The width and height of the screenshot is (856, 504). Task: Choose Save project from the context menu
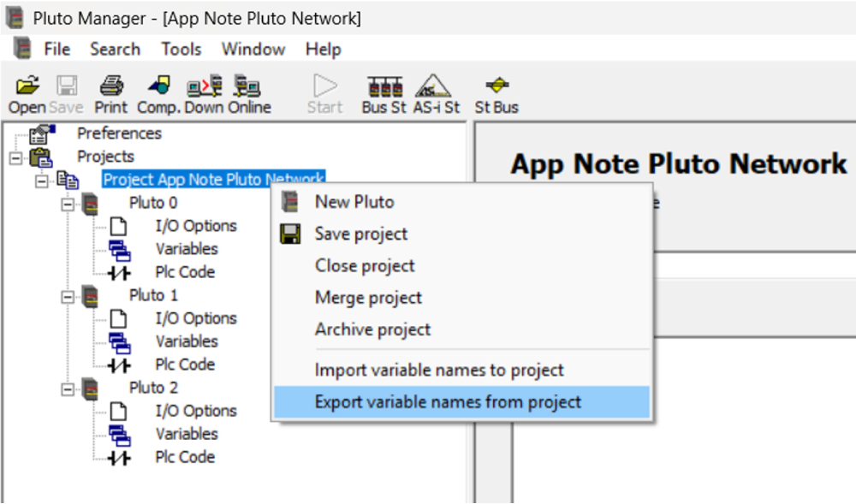(462, 234)
